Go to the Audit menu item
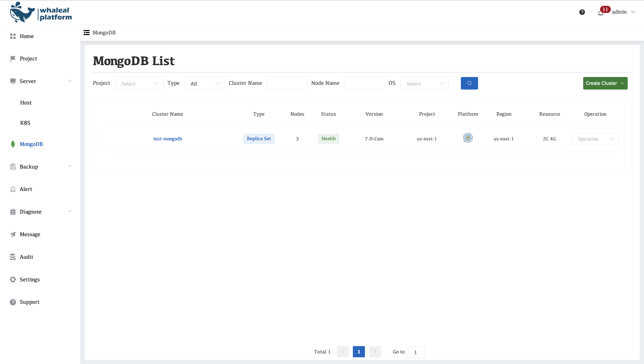This screenshot has width=644, height=364. point(26,257)
